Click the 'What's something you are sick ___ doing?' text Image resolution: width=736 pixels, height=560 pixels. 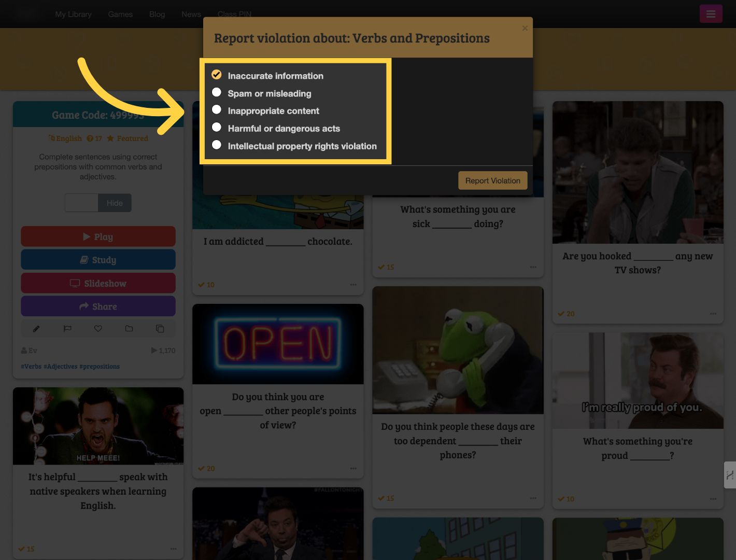click(458, 217)
